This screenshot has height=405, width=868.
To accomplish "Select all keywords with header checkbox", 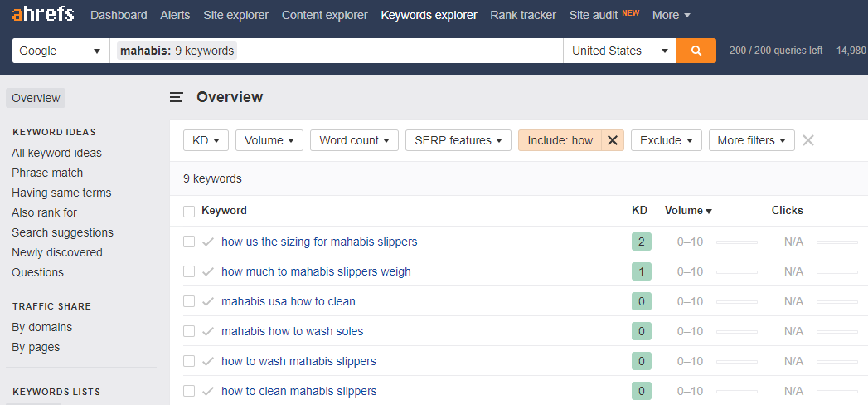I will point(189,212).
